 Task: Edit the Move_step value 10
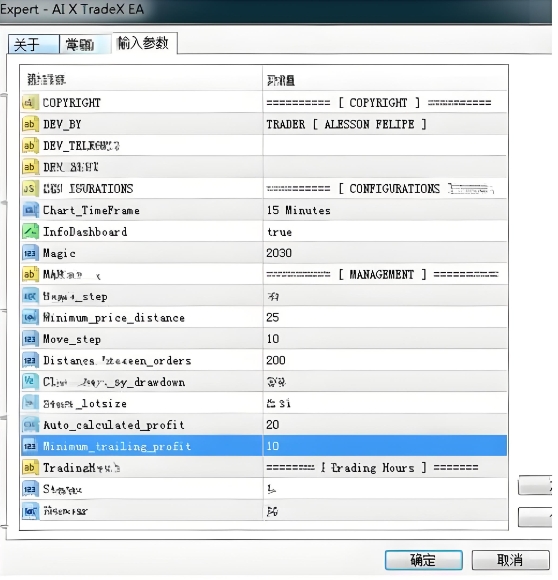[273, 339]
